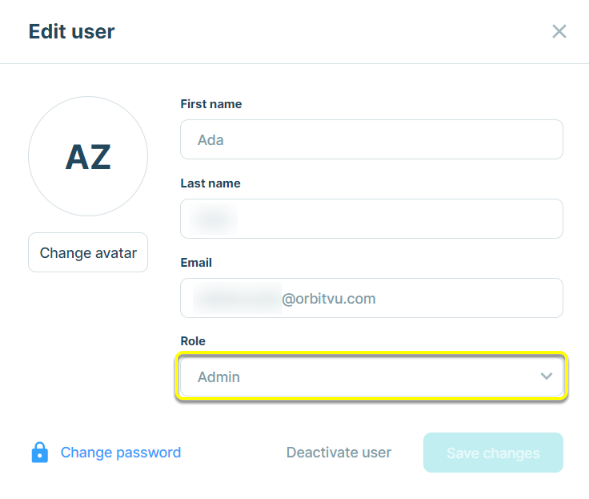The height and width of the screenshot is (499, 589).
Task: Select the Admin value text
Action: (x=219, y=377)
